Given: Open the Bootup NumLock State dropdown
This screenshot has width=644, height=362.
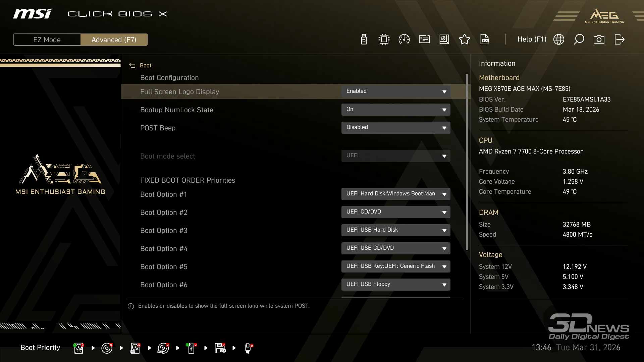Looking at the screenshot, I should (395, 110).
